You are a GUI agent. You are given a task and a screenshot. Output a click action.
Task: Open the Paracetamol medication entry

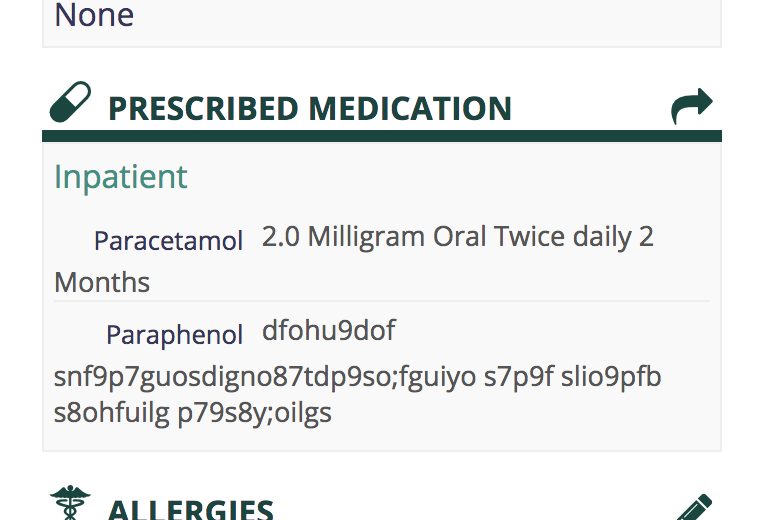tap(168, 241)
